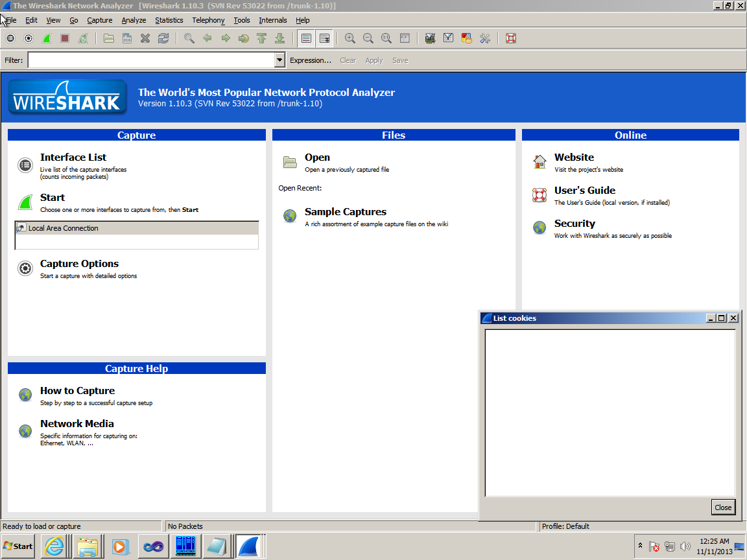The width and height of the screenshot is (747, 560).
Task: Open capture options from the toolbar gear icon
Action: pos(29,39)
